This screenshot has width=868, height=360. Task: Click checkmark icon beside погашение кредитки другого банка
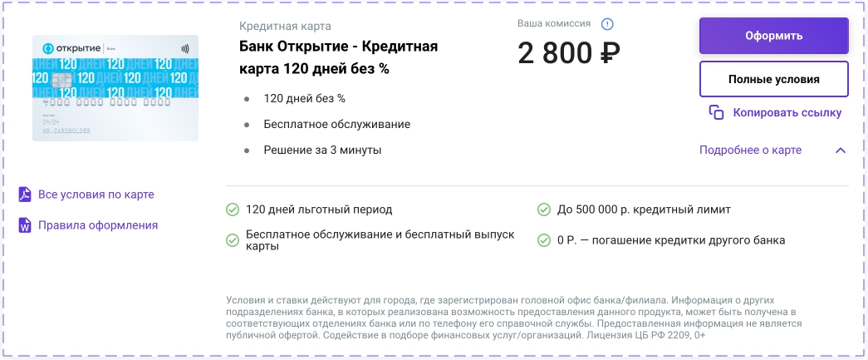tap(544, 240)
